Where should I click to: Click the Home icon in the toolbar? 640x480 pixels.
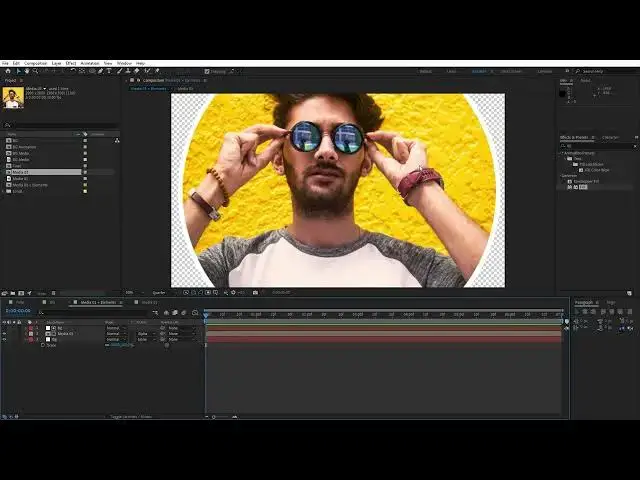[x=8, y=71]
